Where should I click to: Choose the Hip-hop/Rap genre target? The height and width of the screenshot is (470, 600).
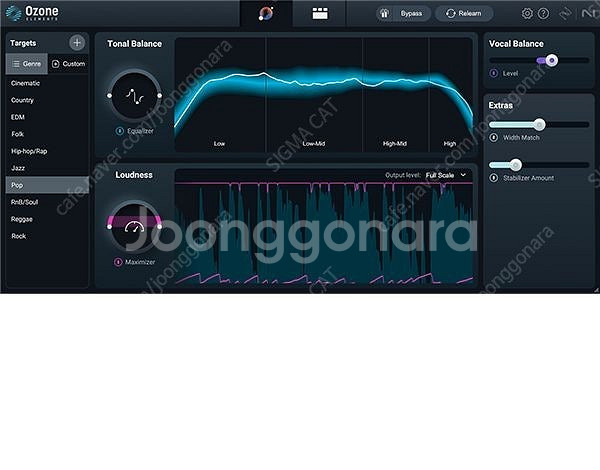(x=47, y=151)
